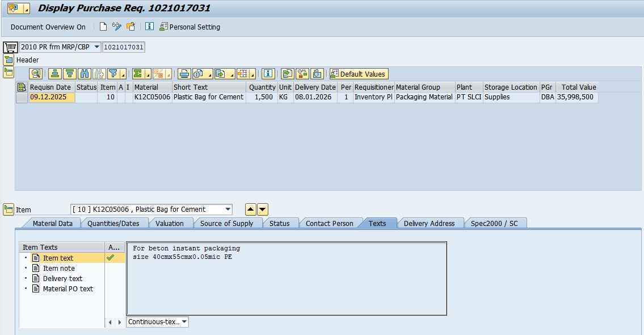Collapse the item overview section
Viewport: 644px width, 335px height.
click(x=9, y=72)
